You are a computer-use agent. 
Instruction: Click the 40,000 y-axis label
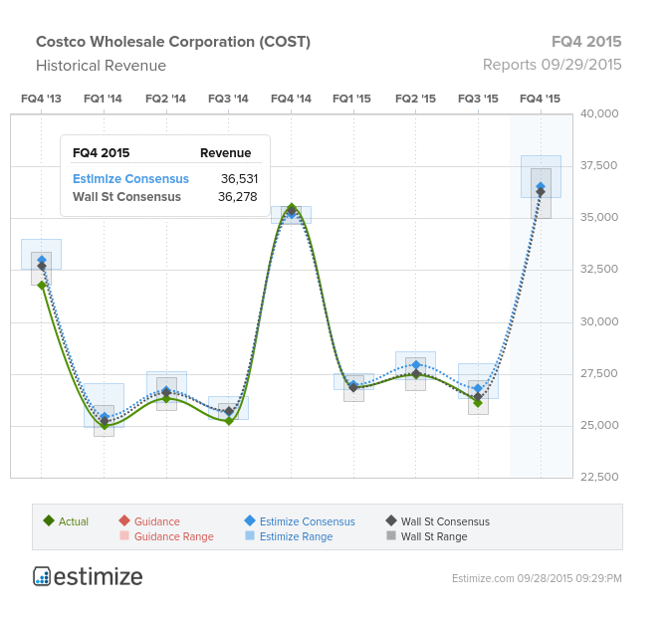click(x=599, y=114)
